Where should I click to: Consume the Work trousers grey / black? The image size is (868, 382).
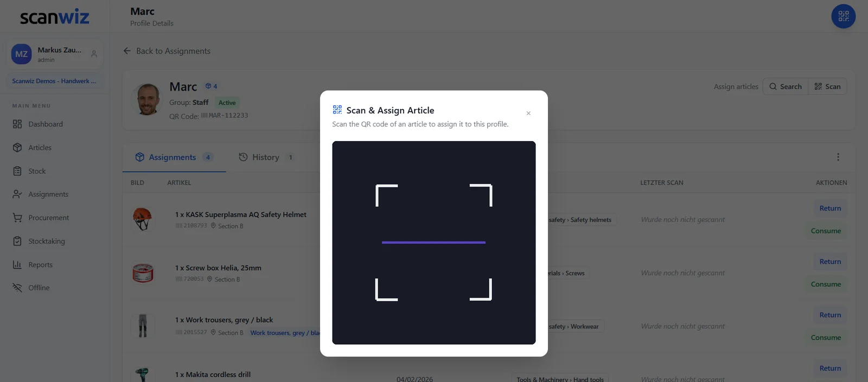(826, 338)
